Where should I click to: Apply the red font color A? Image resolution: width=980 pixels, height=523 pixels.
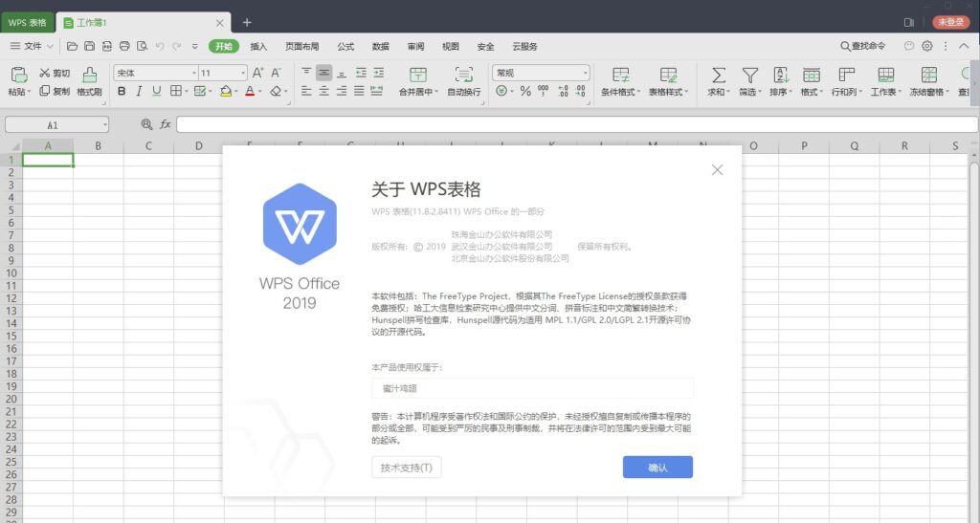pyautogui.click(x=250, y=91)
